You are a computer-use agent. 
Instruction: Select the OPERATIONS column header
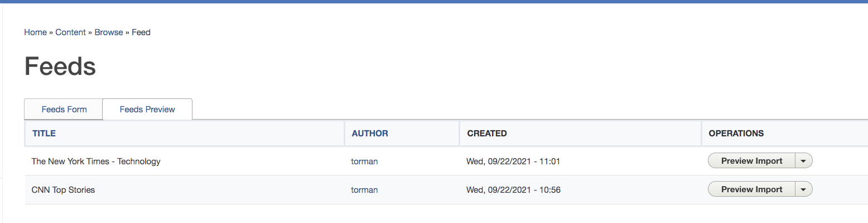tap(736, 134)
